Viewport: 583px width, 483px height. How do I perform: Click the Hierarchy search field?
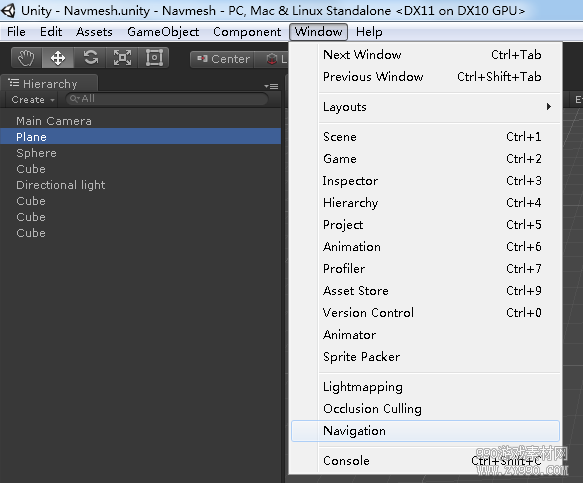(x=167, y=99)
